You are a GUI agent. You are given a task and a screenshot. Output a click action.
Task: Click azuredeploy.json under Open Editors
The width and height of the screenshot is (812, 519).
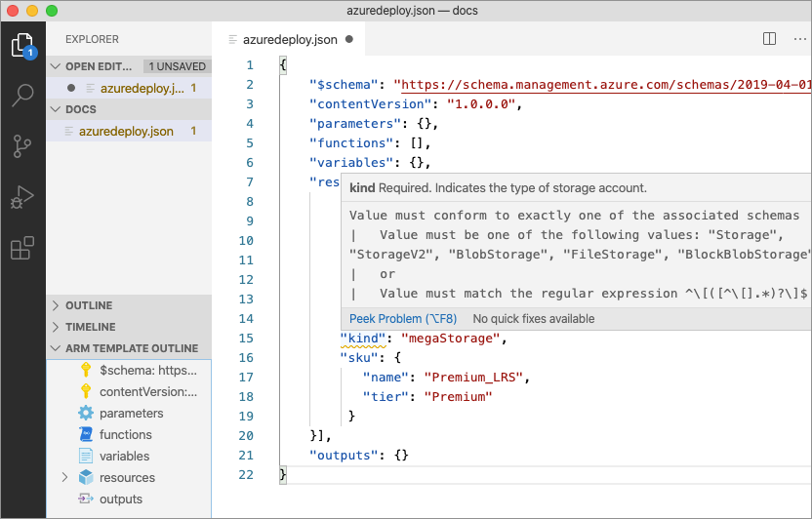pos(142,88)
